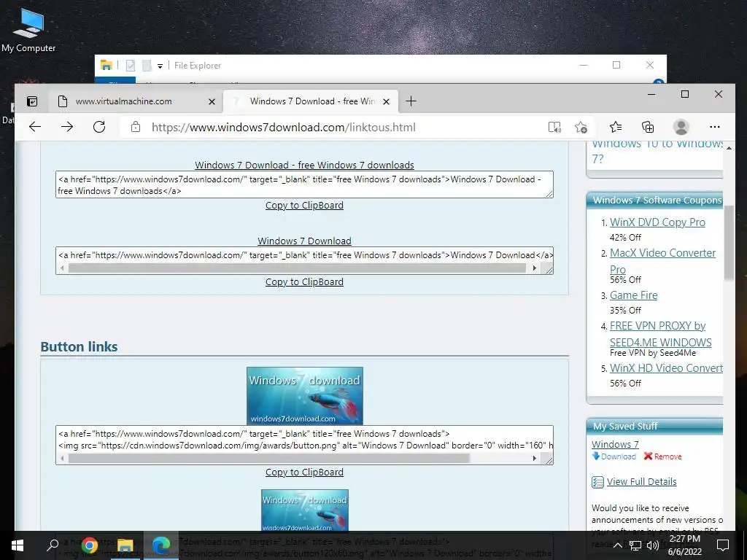747x560 pixels.
Task: Open the Windows Start menu
Action: click(18, 545)
